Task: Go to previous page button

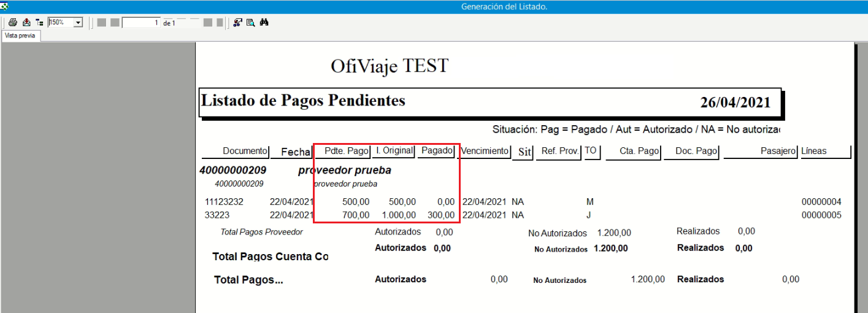Action: (115, 22)
